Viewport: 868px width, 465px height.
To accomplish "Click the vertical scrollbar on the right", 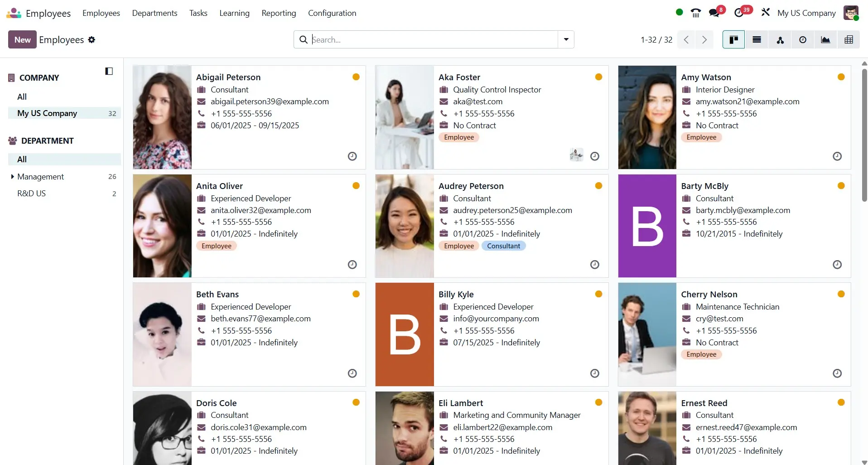I will [x=864, y=135].
